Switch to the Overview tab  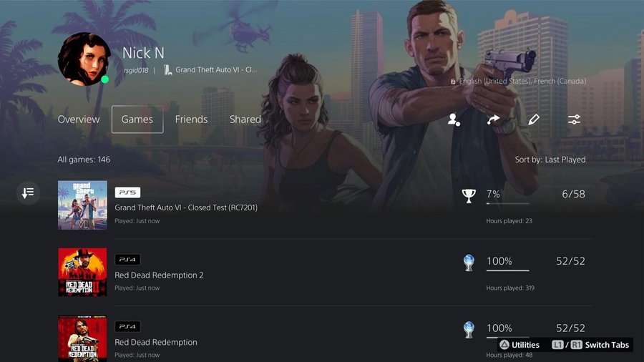point(79,119)
